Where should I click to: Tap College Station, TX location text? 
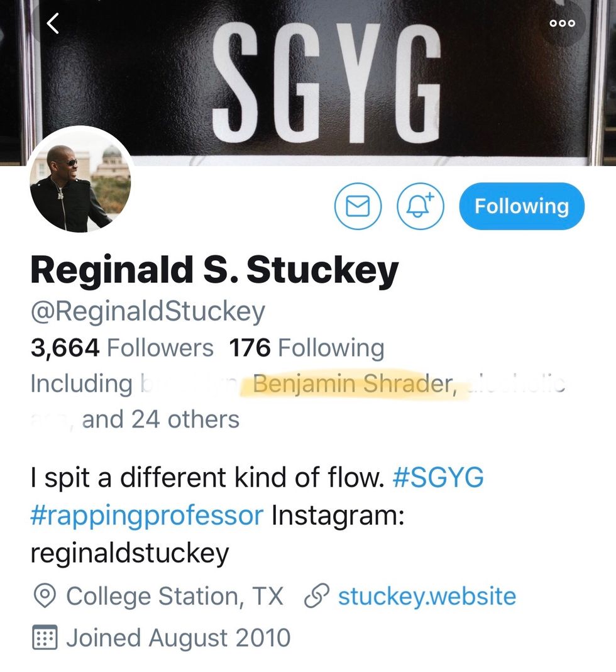[175, 596]
